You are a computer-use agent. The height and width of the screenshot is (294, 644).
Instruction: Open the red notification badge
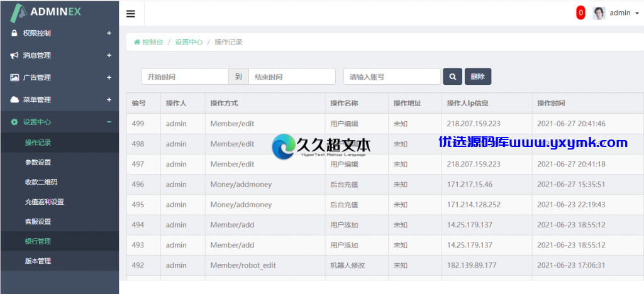click(x=580, y=13)
